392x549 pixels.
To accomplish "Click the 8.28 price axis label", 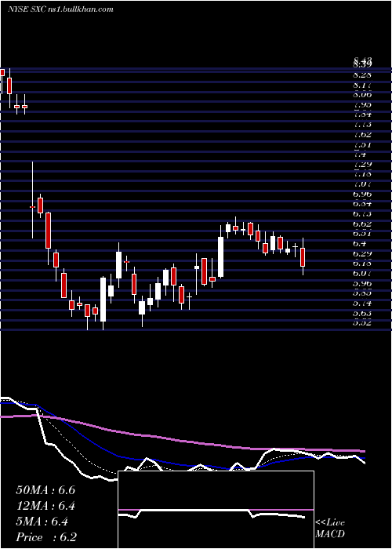I will coord(362,75).
